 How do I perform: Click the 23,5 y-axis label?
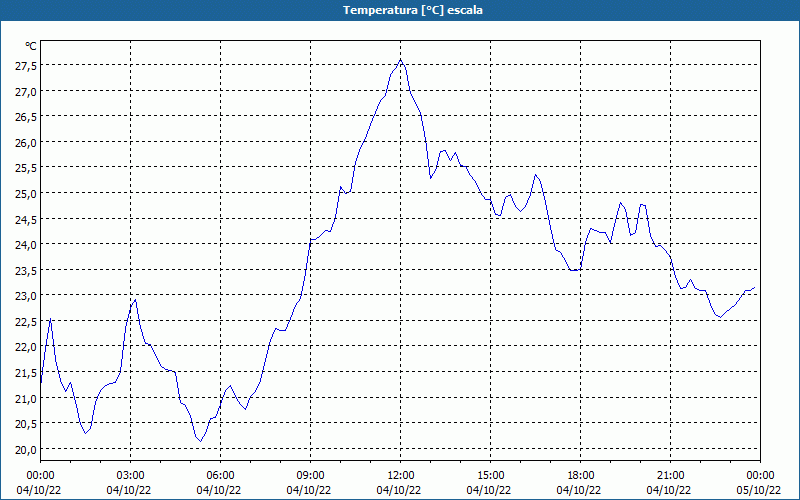tap(26, 271)
